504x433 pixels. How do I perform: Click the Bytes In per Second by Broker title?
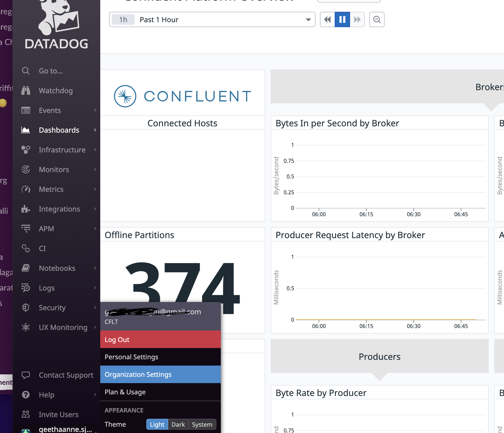(337, 123)
